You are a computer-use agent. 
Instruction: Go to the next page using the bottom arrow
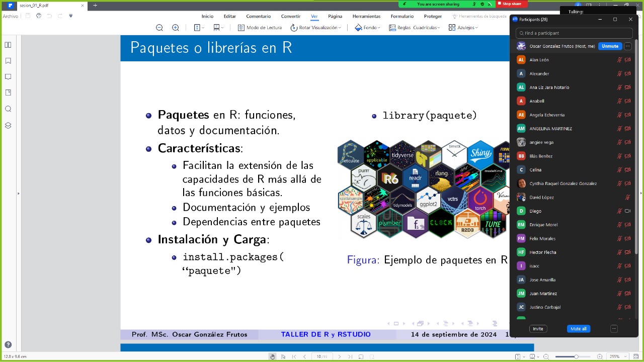pos(339,356)
